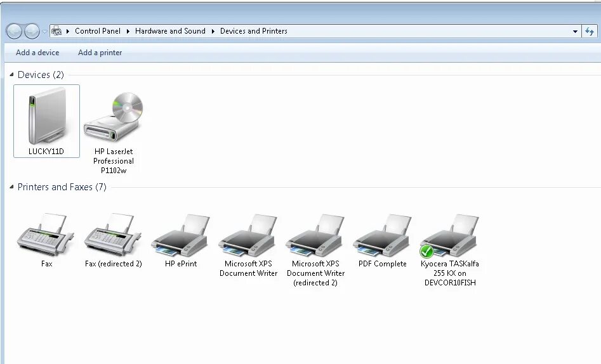The height and width of the screenshot is (364, 601).
Task: Select the Kyocera TASKalfa 255 KX printer icon
Action: tap(449, 236)
